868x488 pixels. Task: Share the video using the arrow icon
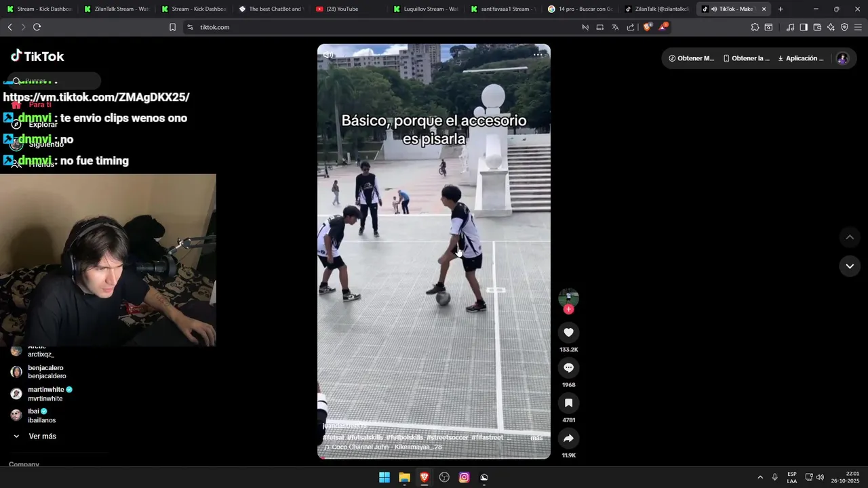(568, 438)
